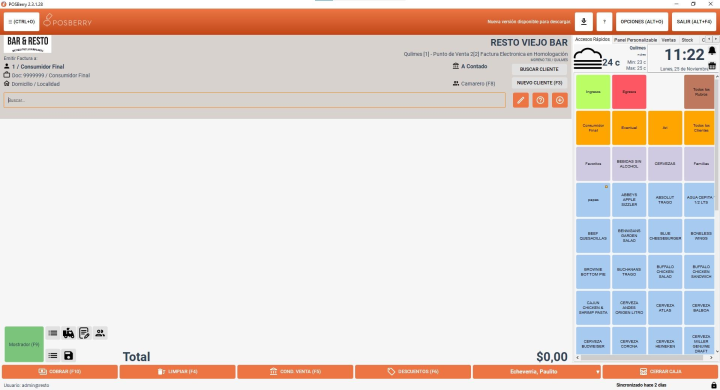Open Familias category tile
The height and width of the screenshot is (390, 720).
click(x=700, y=164)
